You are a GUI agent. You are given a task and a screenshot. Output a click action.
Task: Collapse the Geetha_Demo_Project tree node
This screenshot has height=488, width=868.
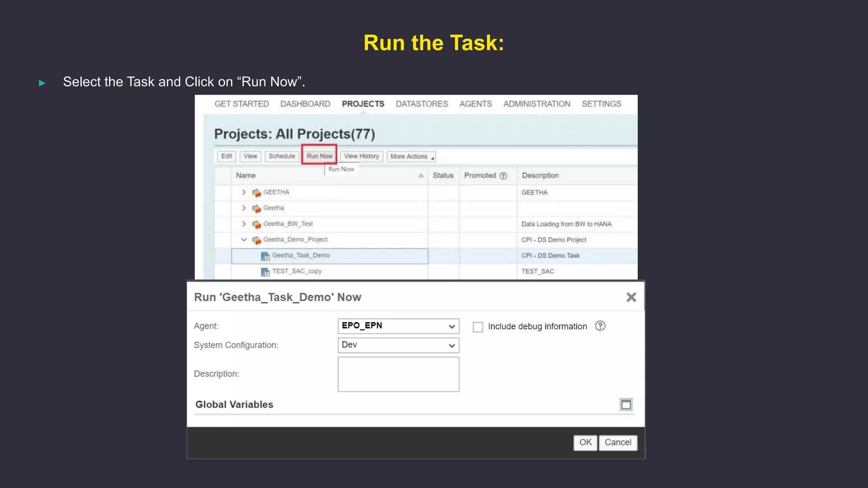coord(244,240)
